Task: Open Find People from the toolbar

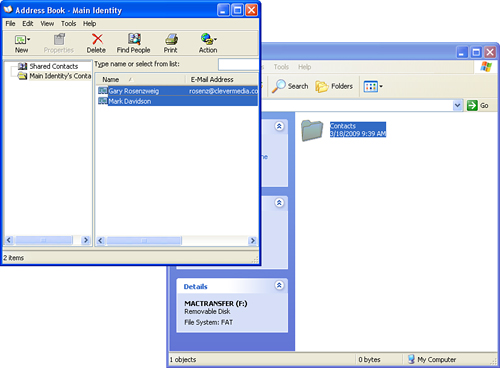Action: [x=134, y=43]
